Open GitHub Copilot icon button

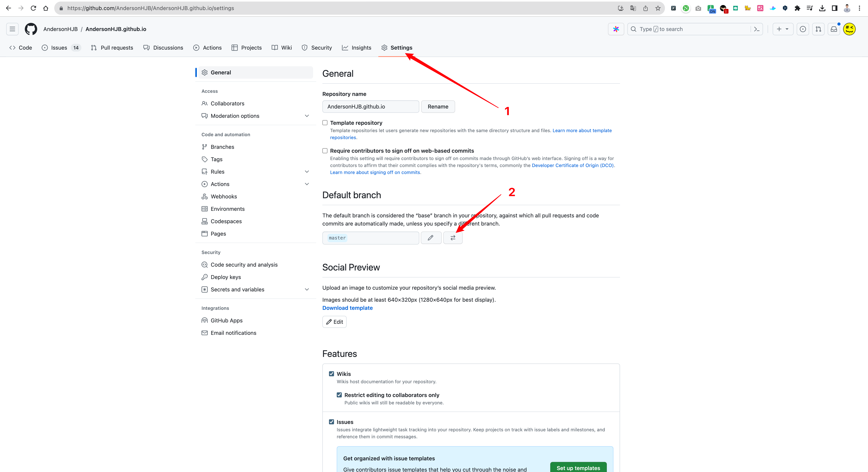616,29
